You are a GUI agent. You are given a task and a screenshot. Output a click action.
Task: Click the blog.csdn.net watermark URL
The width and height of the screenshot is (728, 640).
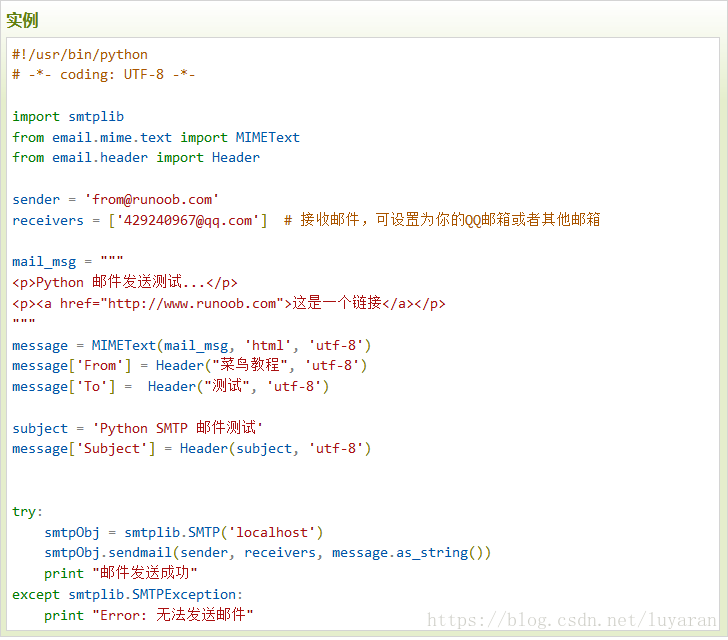572,620
